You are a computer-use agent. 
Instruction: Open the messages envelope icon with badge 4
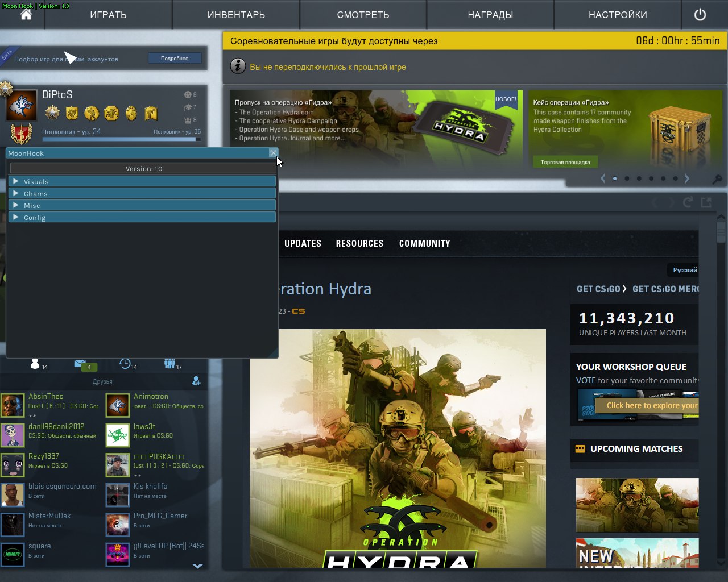(x=81, y=364)
